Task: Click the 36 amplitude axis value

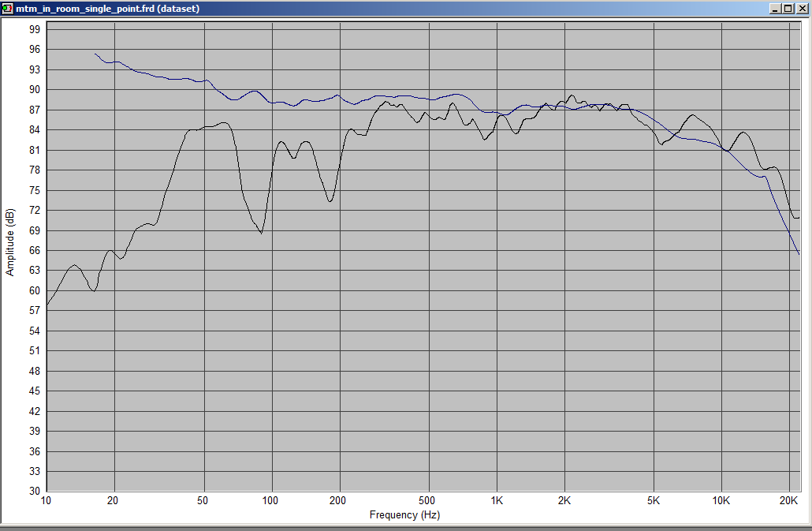Action: point(35,451)
